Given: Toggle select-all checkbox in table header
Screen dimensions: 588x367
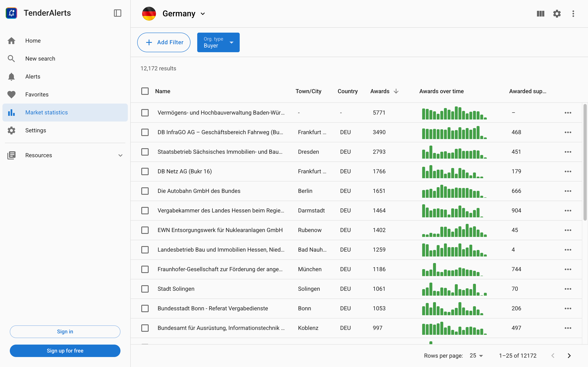Looking at the screenshot, I should (145, 91).
